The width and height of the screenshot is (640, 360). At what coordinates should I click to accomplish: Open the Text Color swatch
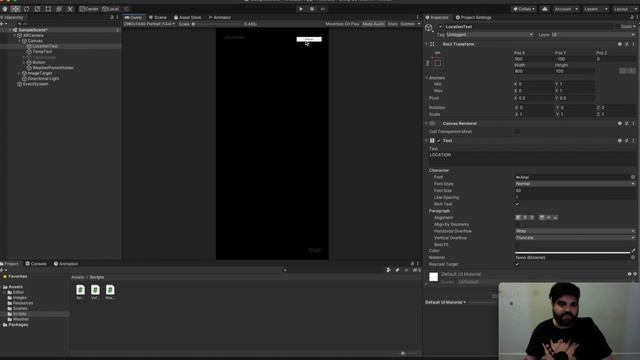572,251
